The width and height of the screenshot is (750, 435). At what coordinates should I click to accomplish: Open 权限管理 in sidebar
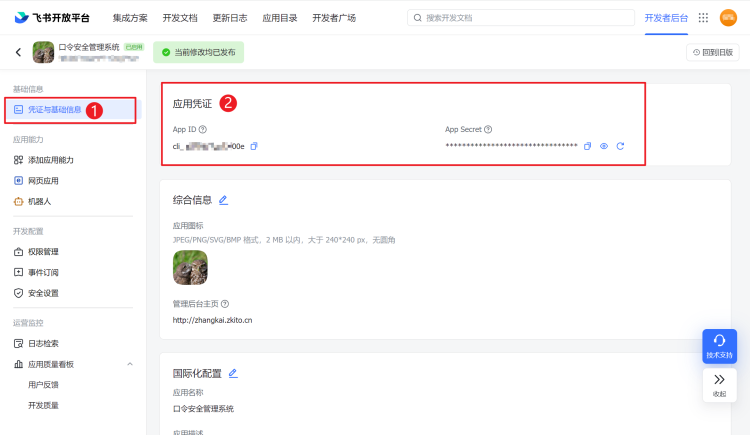click(x=42, y=251)
